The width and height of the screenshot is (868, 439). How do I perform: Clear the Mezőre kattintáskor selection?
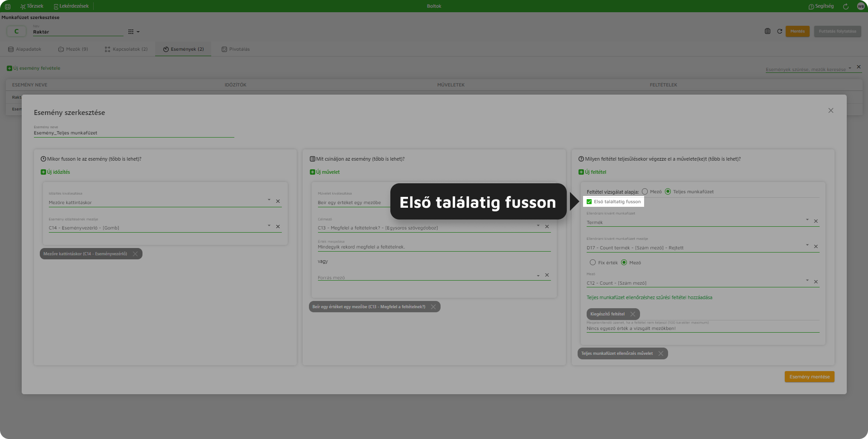point(278,201)
